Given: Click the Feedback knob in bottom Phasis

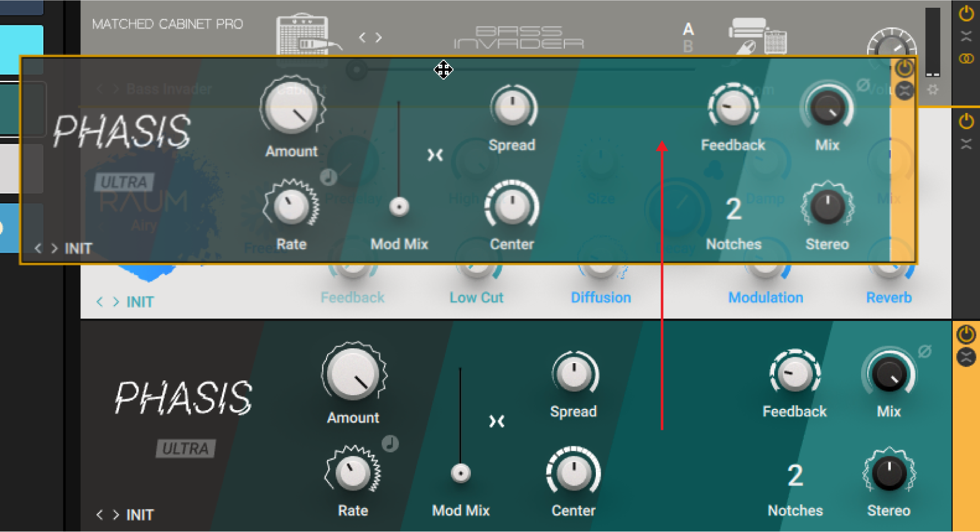Looking at the screenshot, I should [794, 374].
